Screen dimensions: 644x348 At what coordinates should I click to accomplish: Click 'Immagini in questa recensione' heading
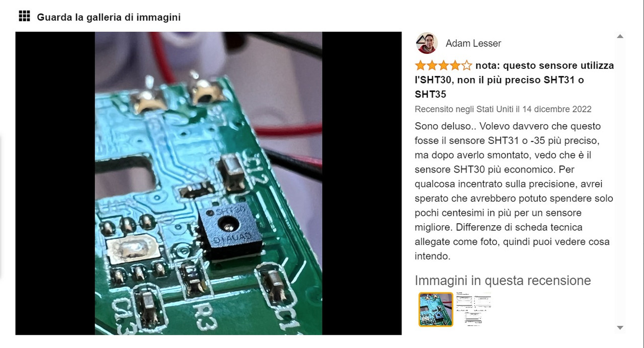pyautogui.click(x=503, y=280)
